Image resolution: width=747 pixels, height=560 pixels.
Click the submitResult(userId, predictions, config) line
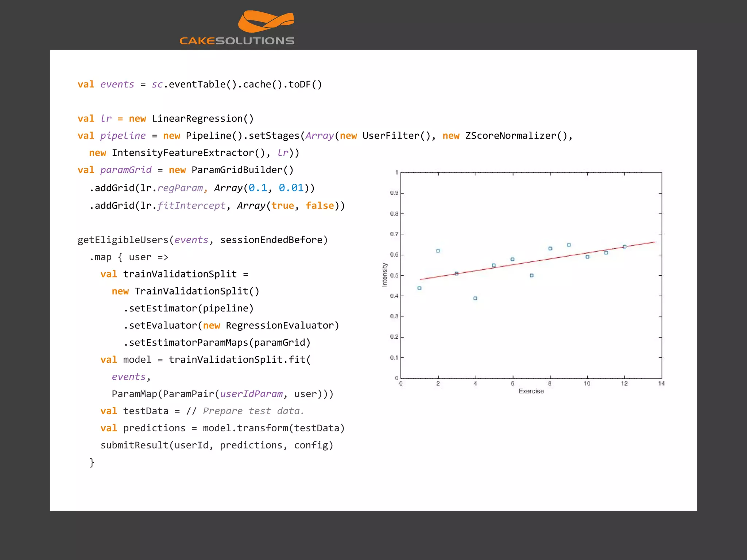click(x=217, y=446)
